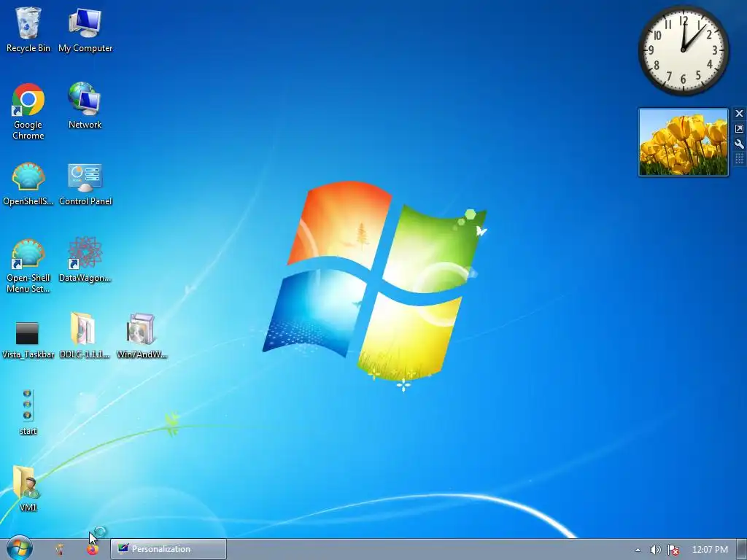Viewport: 747px width, 560px height.
Task: Click the analog clock gadget
Action: click(684, 50)
